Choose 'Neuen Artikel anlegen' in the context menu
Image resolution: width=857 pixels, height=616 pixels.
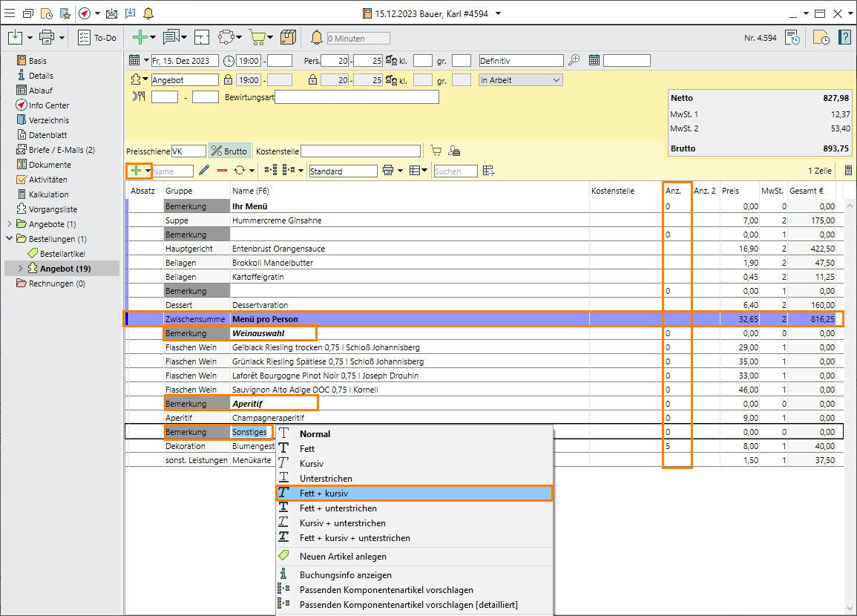(x=343, y=557)
